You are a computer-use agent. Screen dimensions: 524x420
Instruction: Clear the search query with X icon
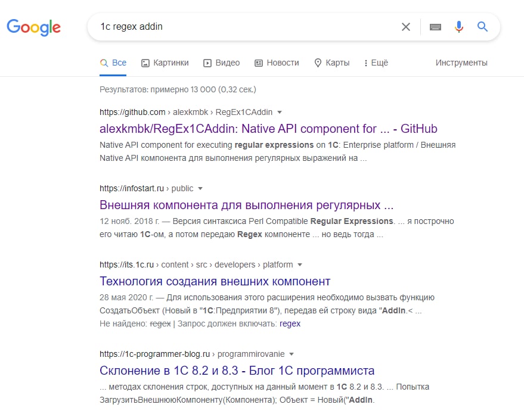(x=406, y=27)
